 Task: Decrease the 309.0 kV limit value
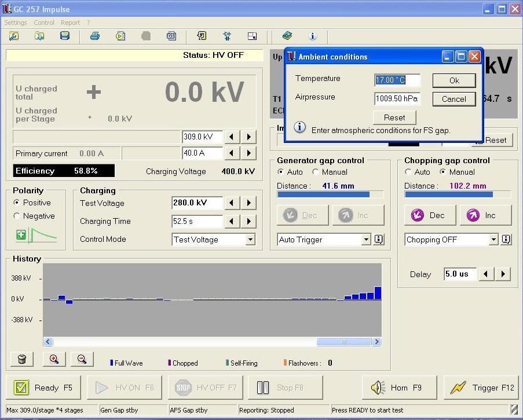pyautogui.click(x=231, y=137)
